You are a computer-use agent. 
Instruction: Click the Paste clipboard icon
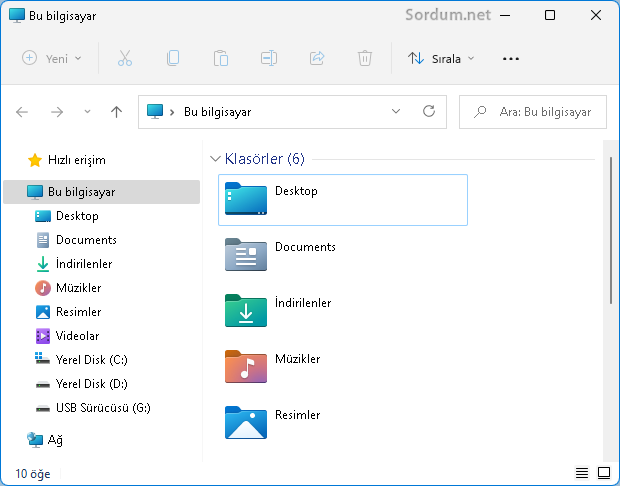(x=221, y=59)
